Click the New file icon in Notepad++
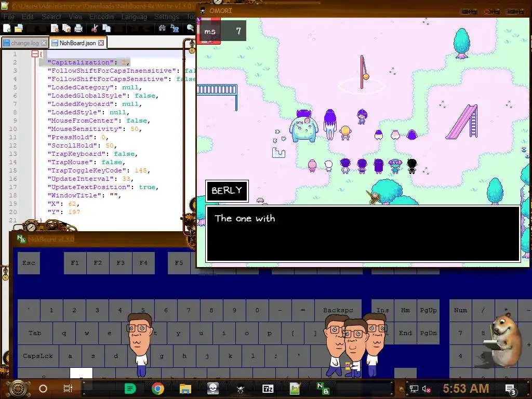This screenshot has width=532, height=399. 7,29
